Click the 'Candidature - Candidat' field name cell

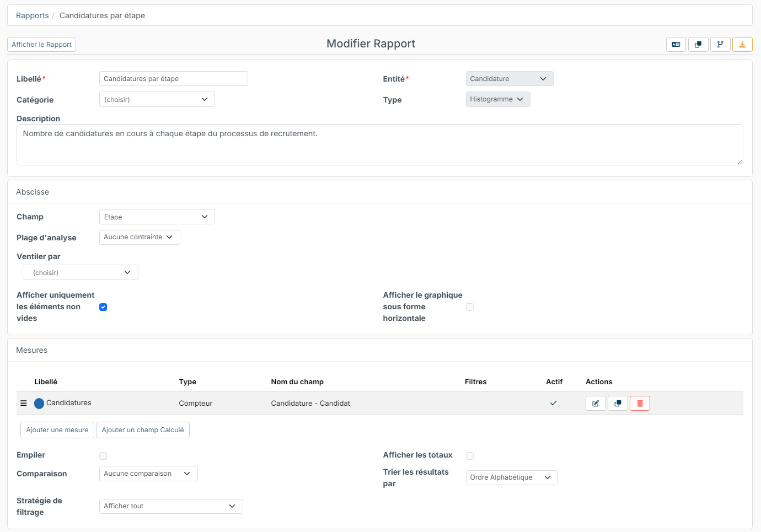tap(310, 404)
